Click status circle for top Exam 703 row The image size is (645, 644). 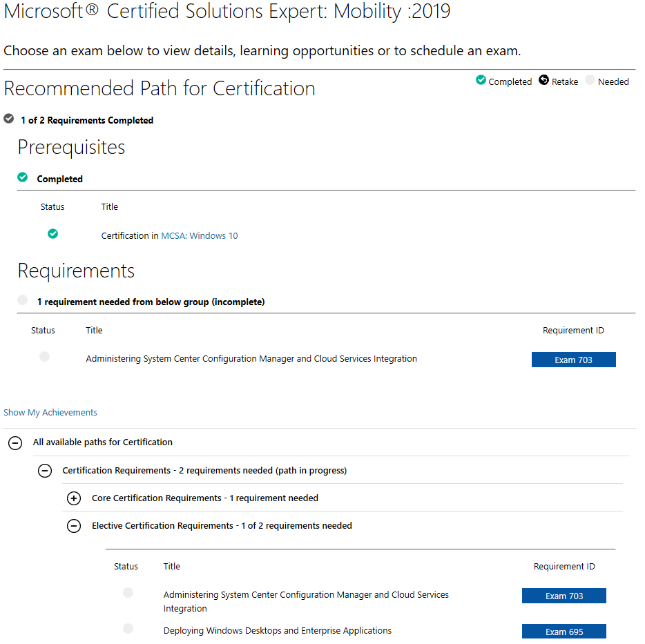44,357
